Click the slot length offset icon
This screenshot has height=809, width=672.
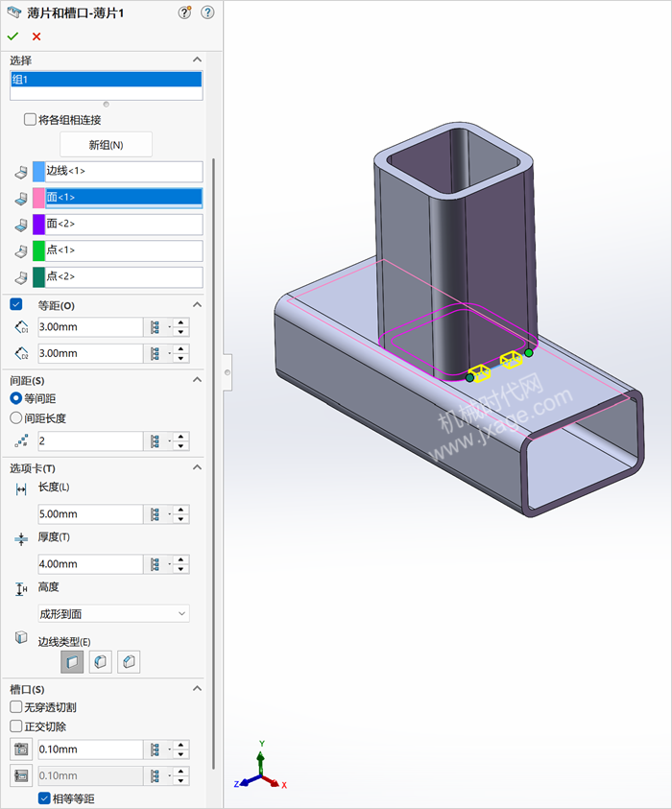point(21,750)
